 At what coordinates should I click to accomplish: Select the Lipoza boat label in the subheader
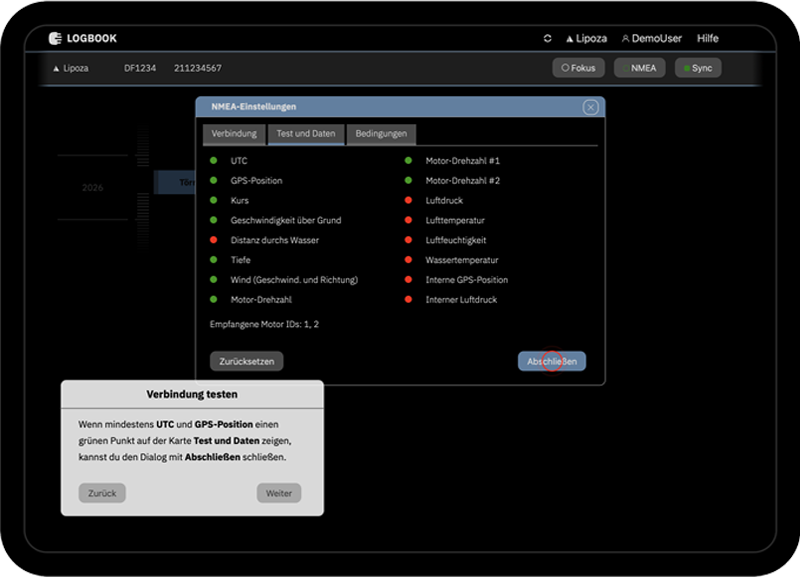70,68
